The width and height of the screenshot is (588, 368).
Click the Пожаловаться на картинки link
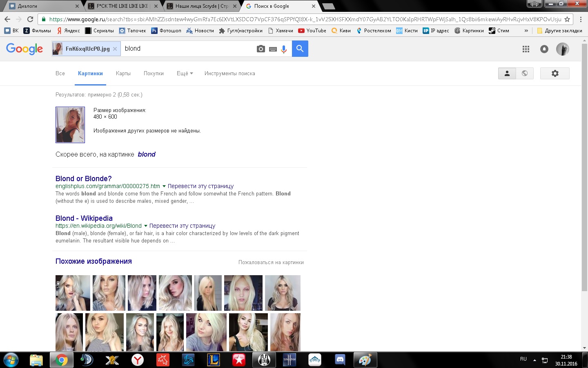[271, 263]
